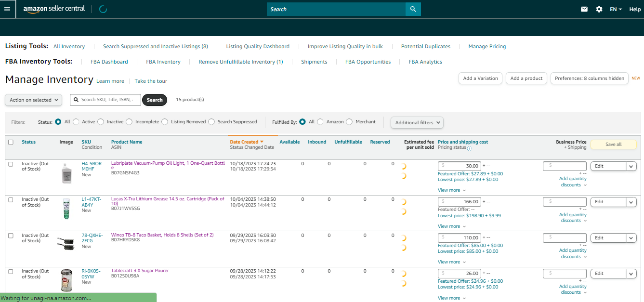
Task: Click Edit button for Lubriplate row
Action: [x=609, y=166]
